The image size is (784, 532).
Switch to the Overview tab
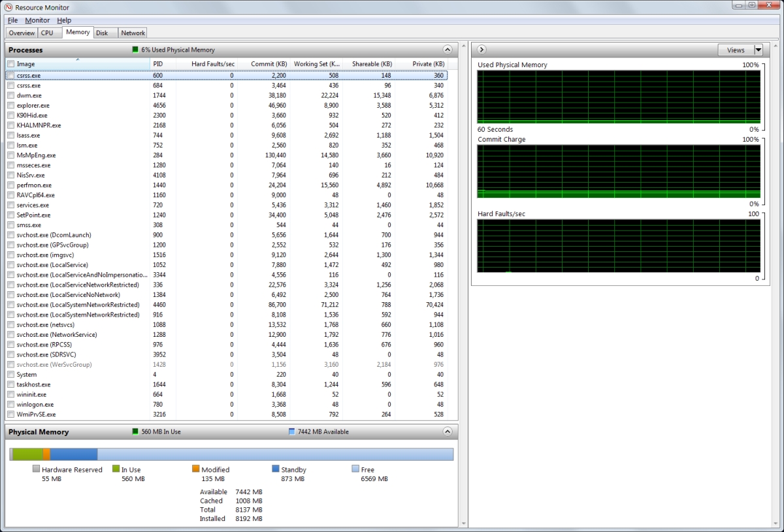pos(22,33)
